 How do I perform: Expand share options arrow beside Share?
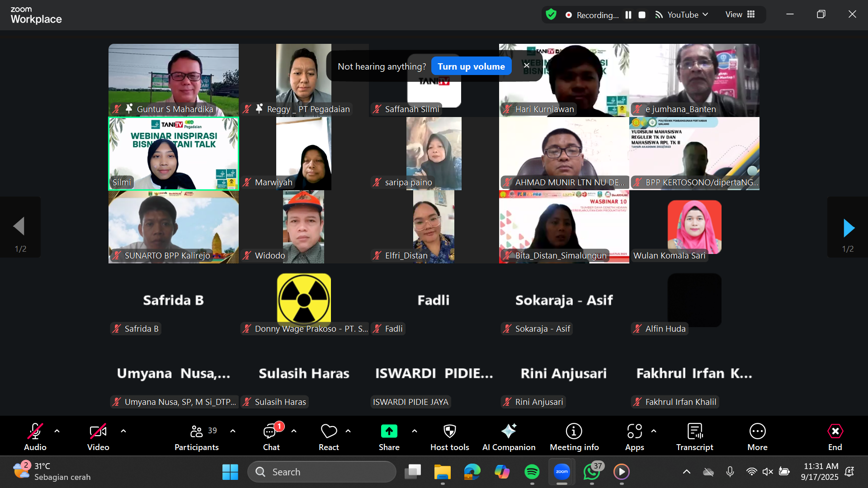point(415,431)
